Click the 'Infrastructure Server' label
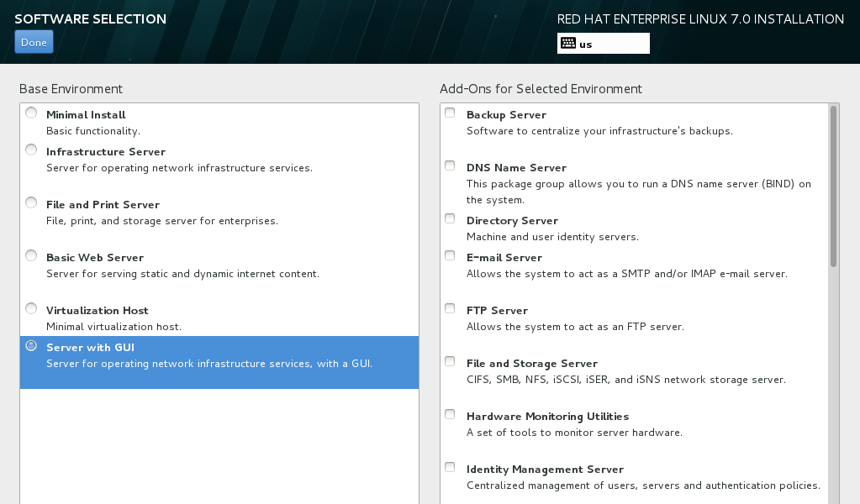 [x=106, y=152]
